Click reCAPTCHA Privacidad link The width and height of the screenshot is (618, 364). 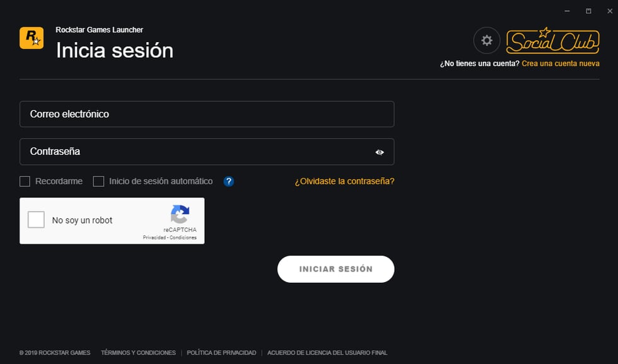pyautogui.click(x=154, y=237)
